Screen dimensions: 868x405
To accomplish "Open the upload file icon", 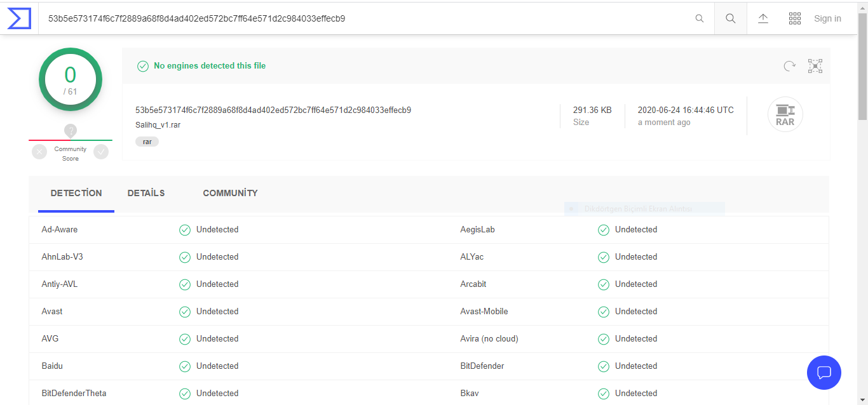I will [763, 18].
